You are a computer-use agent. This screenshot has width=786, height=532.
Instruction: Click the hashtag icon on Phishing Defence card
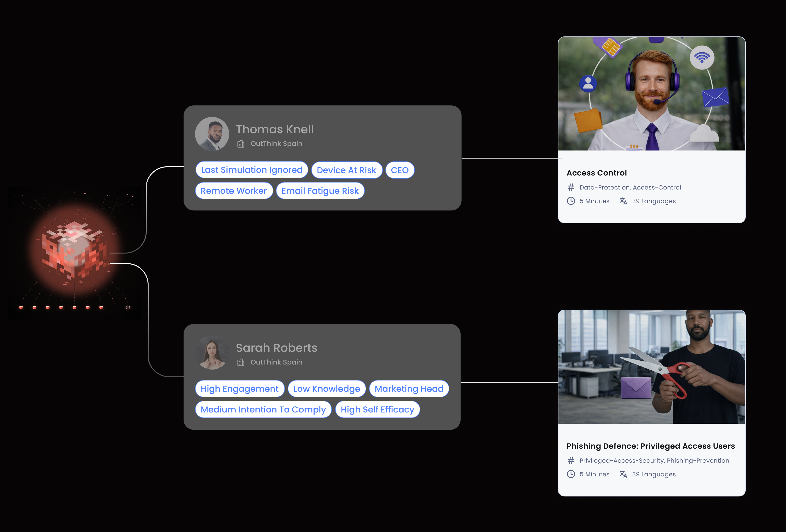point(571,460)
